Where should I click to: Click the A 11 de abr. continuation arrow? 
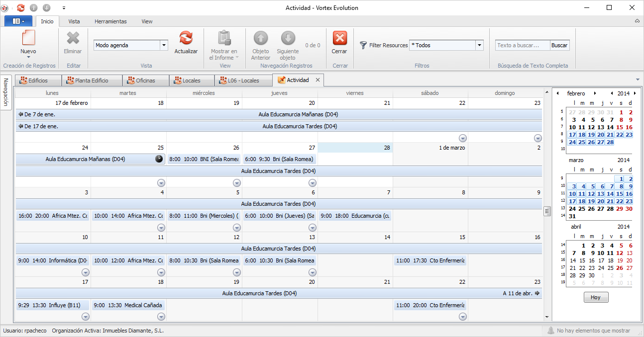click(537, 293)
